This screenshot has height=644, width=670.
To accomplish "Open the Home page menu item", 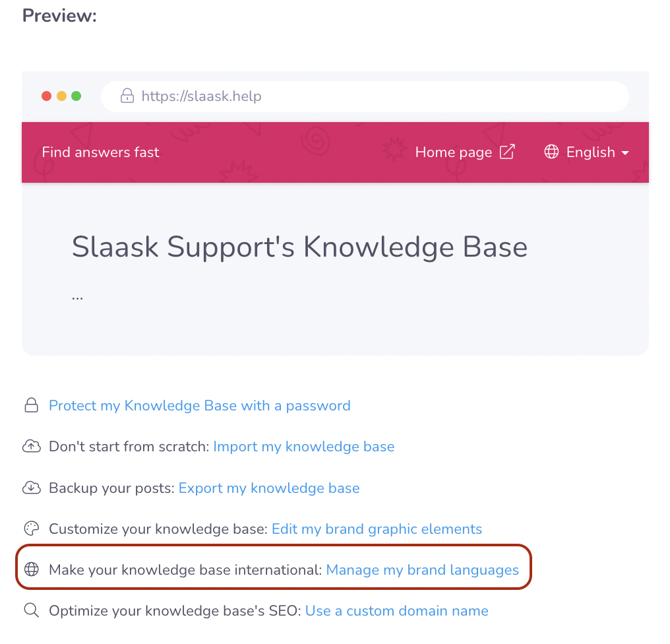I will pyautogui.click(x=454, y=152).
